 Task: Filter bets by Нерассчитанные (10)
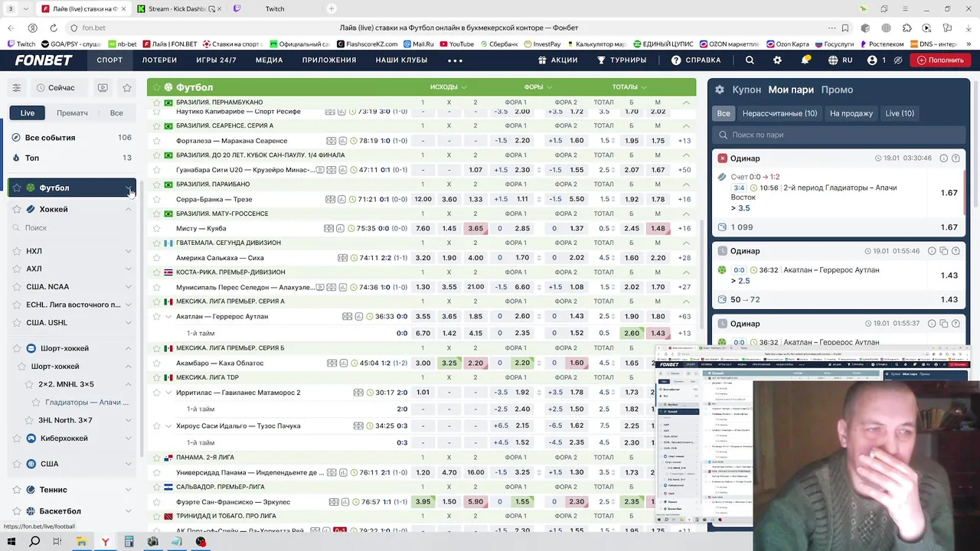tap(779, 113)
